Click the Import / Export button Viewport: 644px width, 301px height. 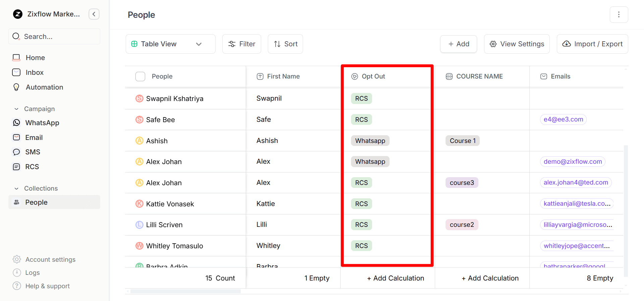coord(592,44)
